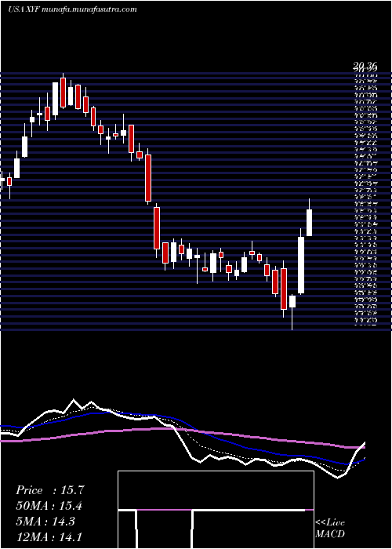
Task: Click the 50MA : 15.4 label
Action: point(50,506)
